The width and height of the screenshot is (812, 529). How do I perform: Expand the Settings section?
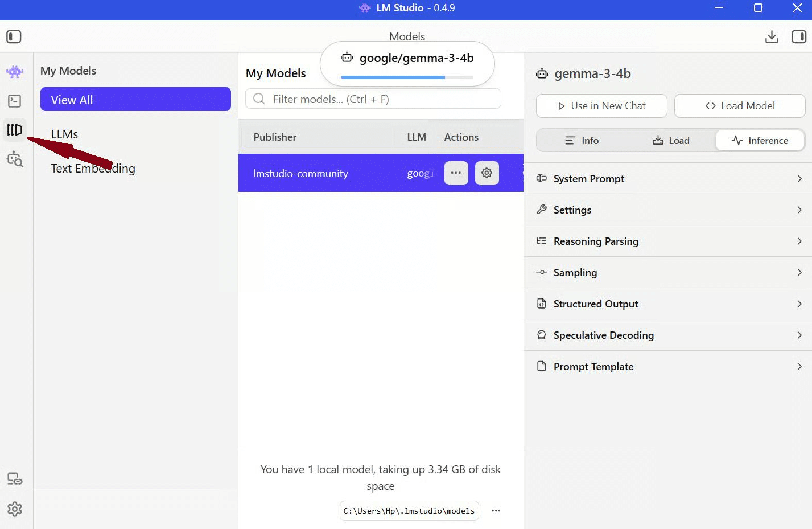(668, 210)
